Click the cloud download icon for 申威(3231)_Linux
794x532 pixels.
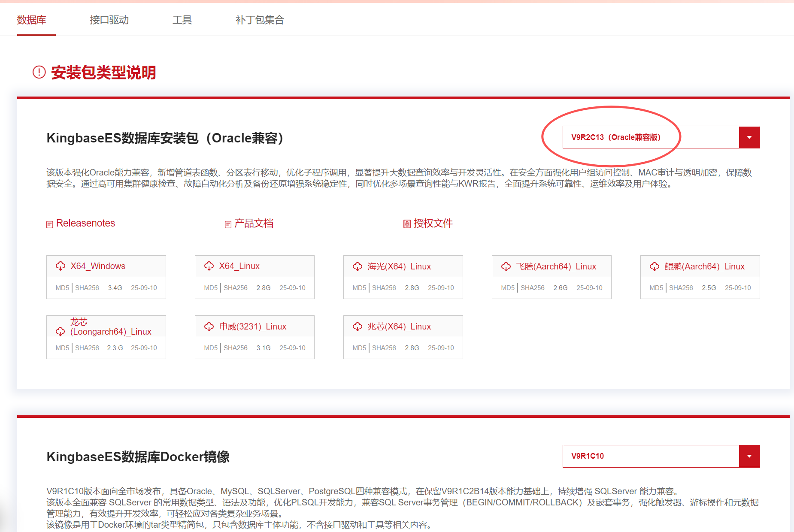tap(209, 326)
